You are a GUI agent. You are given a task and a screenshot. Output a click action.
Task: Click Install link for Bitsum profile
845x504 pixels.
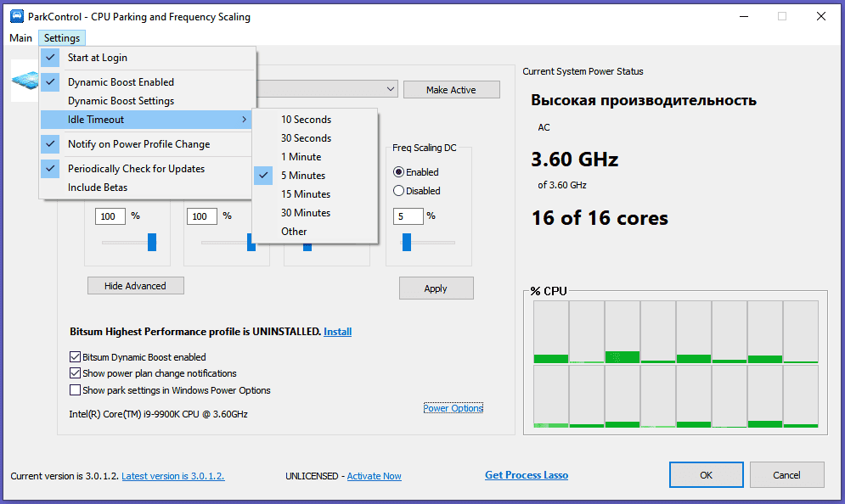pyautogui.click(x=337, y=332)
